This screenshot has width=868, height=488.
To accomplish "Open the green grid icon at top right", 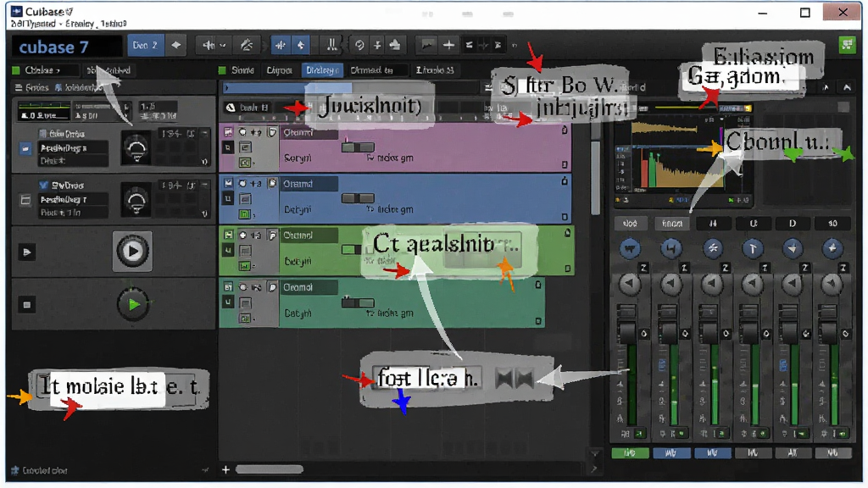I will pos(847,45).
